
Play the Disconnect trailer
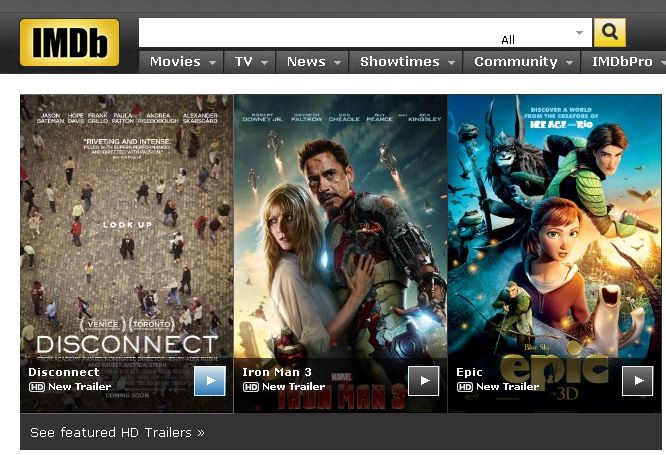pyautogui.click(x=210, y=381)
